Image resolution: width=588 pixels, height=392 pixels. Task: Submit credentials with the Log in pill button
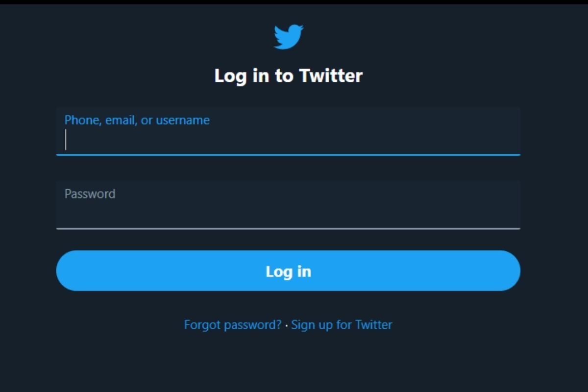click(288, 271)
